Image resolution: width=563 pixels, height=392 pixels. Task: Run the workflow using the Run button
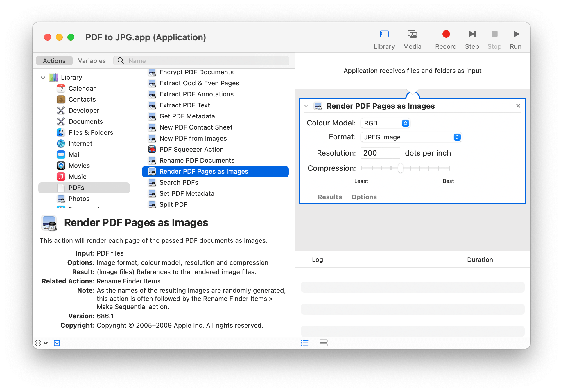516,34
